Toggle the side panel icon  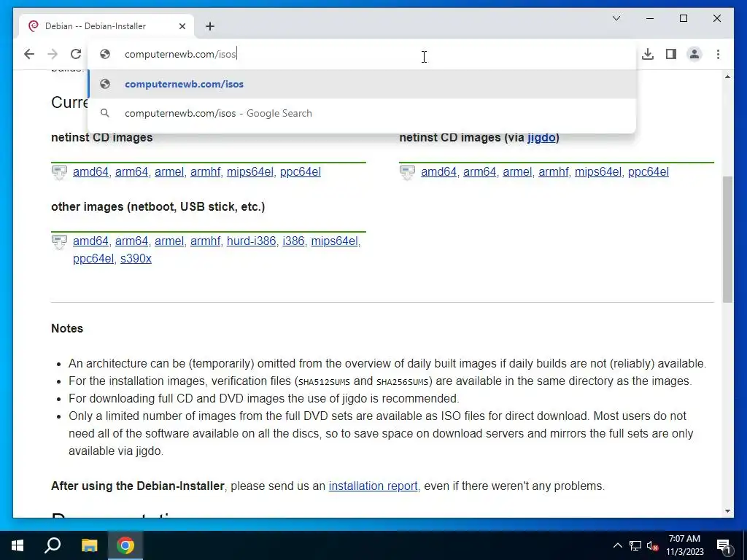(x=671, y=54)
